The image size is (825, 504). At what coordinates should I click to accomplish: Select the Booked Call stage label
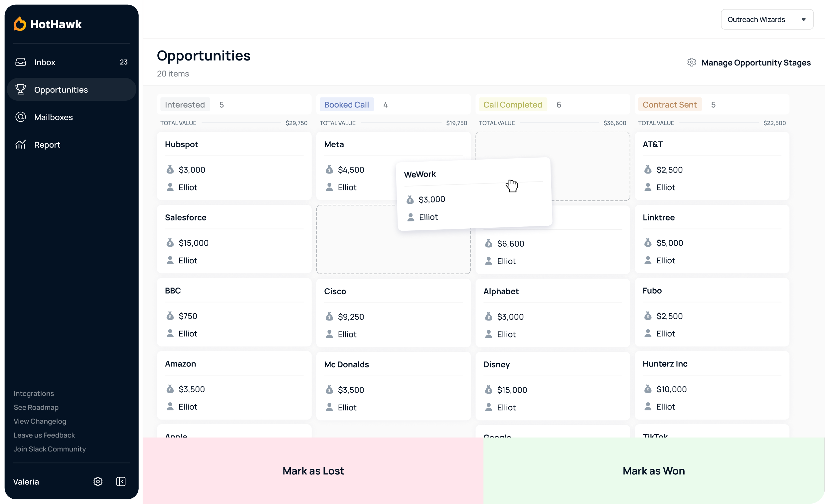tap(346, 105)
